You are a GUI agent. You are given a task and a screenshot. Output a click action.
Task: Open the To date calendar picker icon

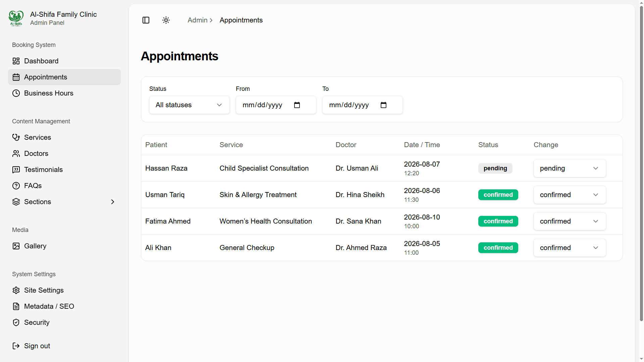[x=383, y=105]
